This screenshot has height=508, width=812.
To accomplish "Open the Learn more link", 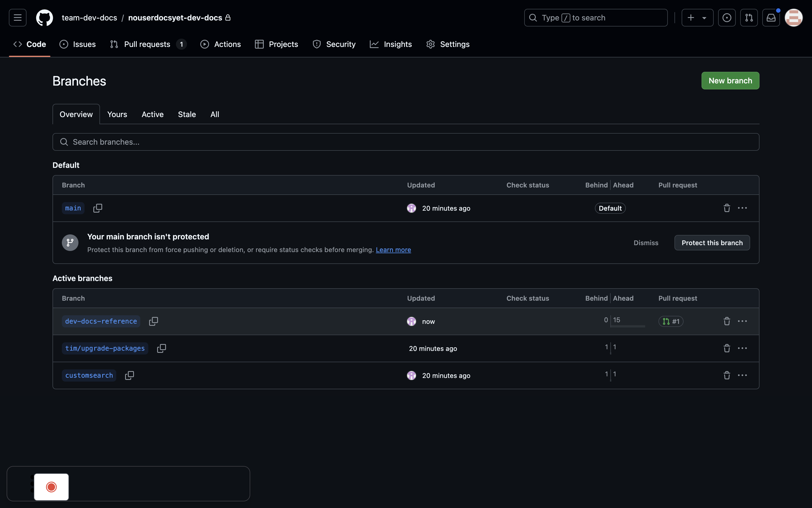I will click(393, 250).
